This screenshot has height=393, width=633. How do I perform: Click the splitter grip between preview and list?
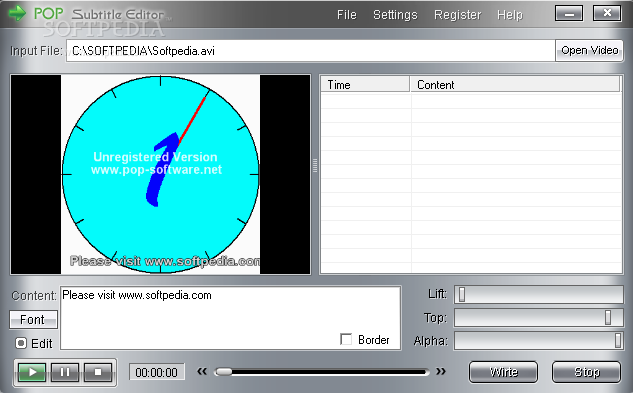coord(315,166)
